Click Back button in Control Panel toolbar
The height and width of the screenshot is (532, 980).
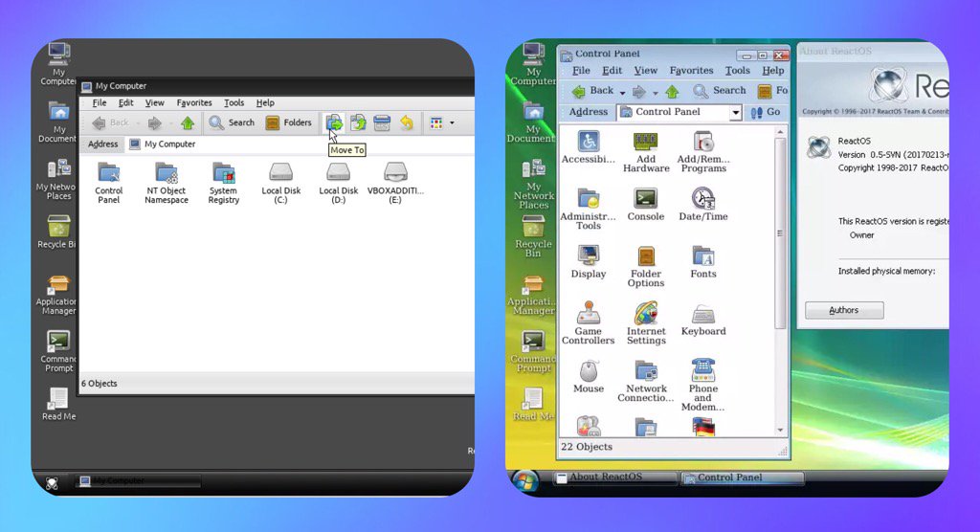[x=593, y=91]
